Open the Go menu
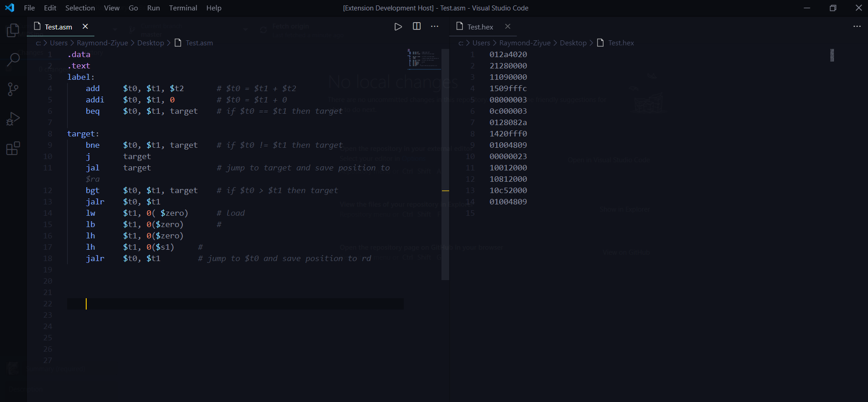The image size is (868, 402). click(x=133, y=8)
